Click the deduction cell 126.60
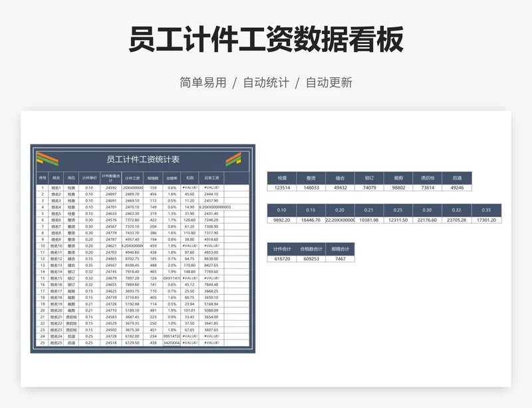 tap(190, 220)
